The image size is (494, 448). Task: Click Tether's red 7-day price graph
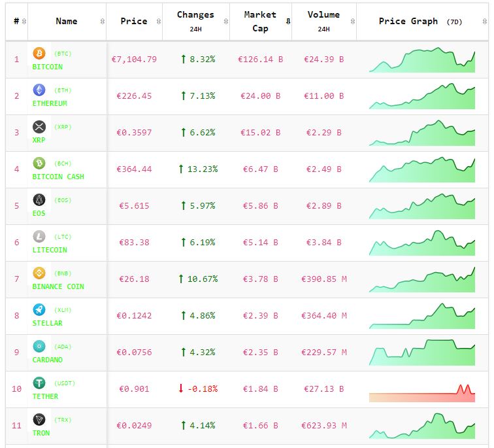pyautogui.click(x=422, y=392)
